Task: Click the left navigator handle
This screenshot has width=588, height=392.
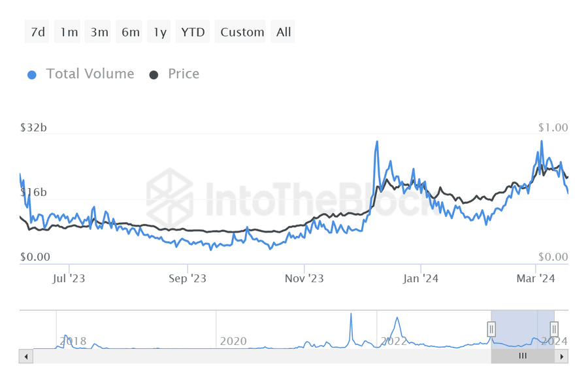Action: (x=492, y=330)
